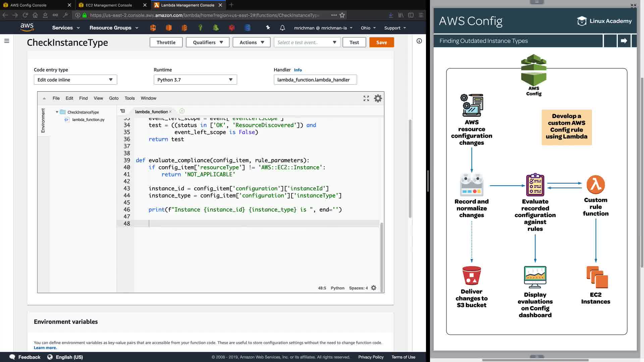The height and width of the screenshot is (362, 644).
Task: Open the Runtime Python 3.7 dropdown
Action: pyautogui.click(x=195, y=80)
